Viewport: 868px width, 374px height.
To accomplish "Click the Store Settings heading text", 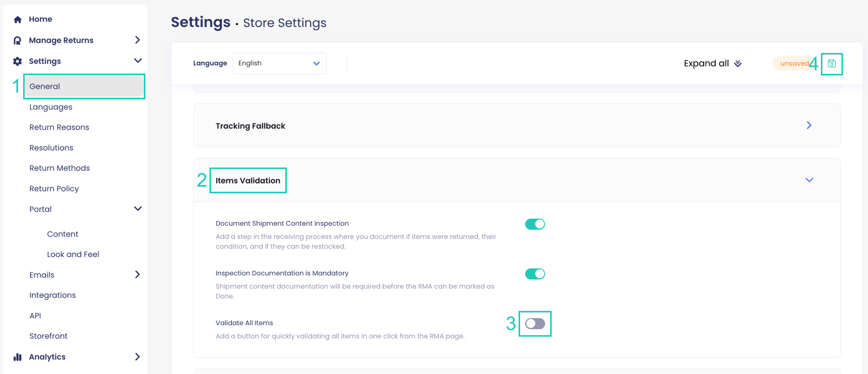I will [x=284, y=23].
